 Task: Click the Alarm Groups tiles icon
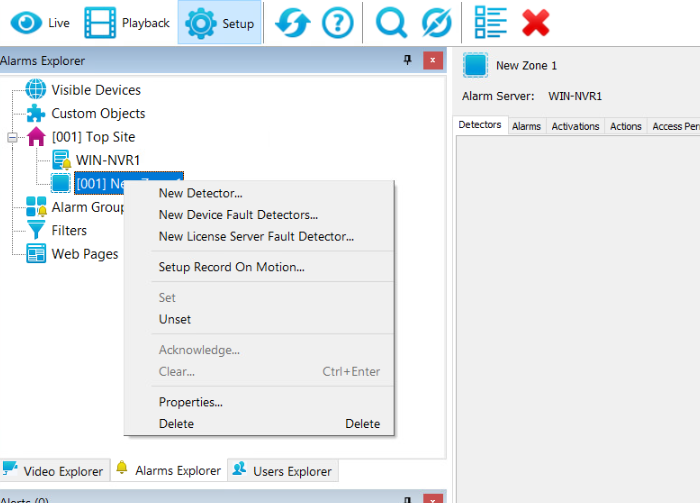[36, 207]
